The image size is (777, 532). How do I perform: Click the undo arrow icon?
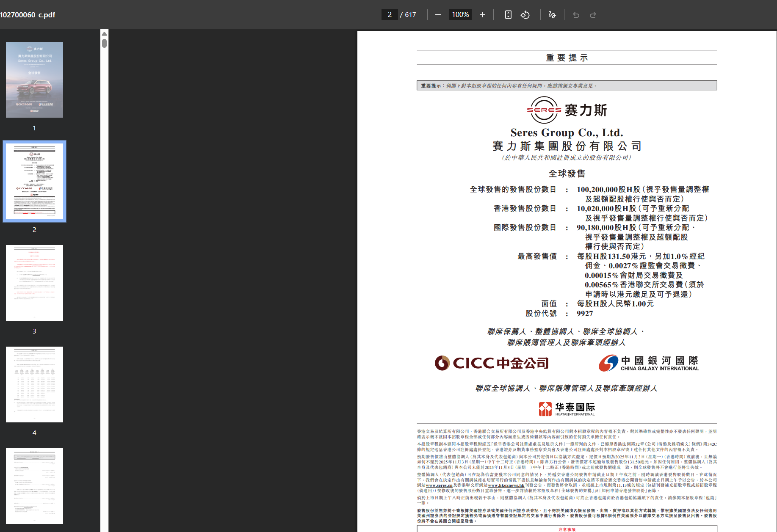coord(576,15)
